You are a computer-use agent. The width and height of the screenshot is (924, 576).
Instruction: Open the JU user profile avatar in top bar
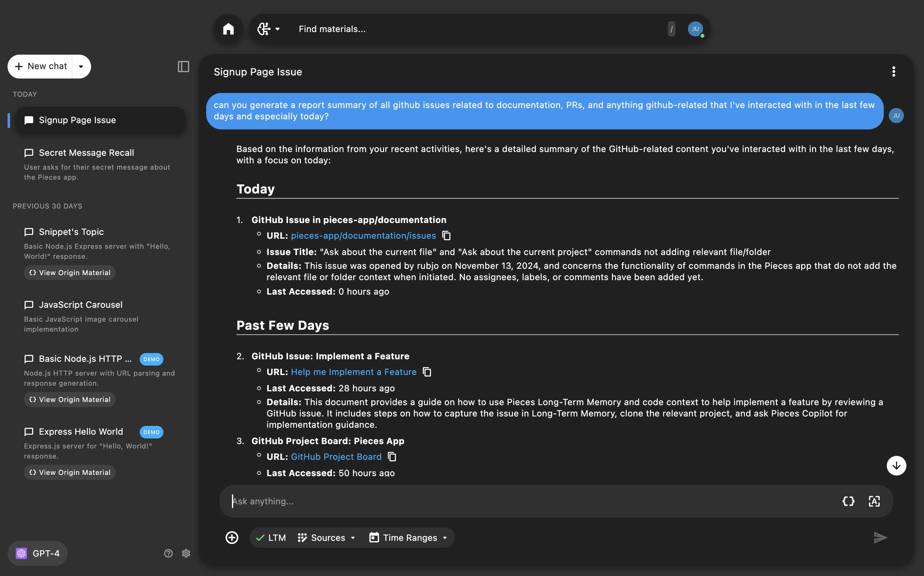click(695, 29)
